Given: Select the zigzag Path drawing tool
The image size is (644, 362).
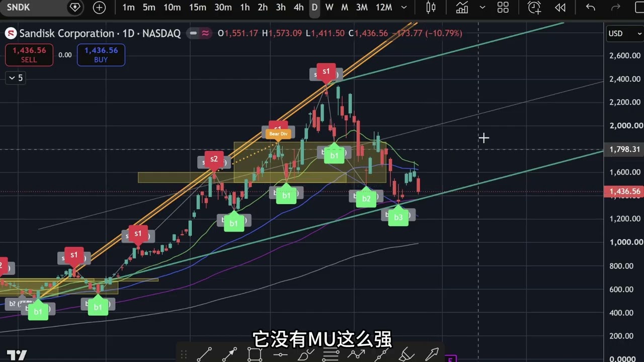Looking at the screenshot, I should click(x=356, y=354).
